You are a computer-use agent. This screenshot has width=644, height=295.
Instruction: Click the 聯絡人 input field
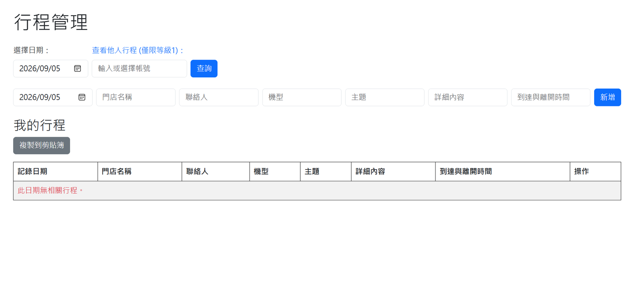click(219, 97)
